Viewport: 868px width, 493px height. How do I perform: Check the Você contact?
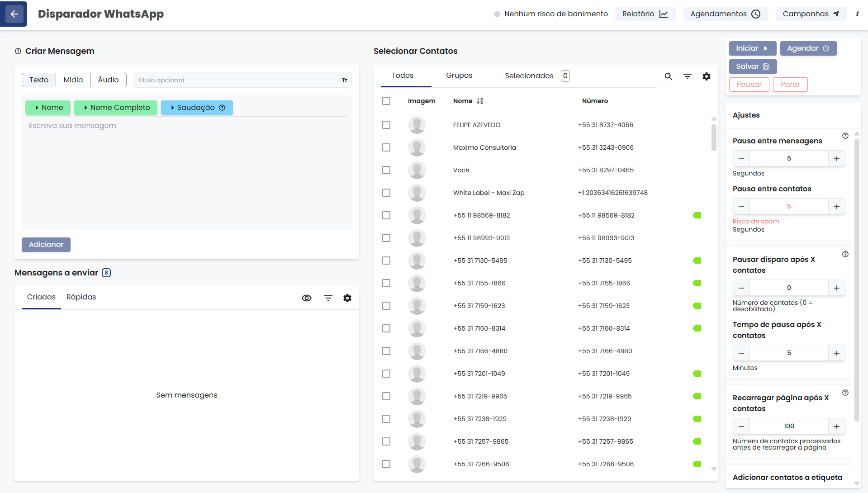(386, 170)
